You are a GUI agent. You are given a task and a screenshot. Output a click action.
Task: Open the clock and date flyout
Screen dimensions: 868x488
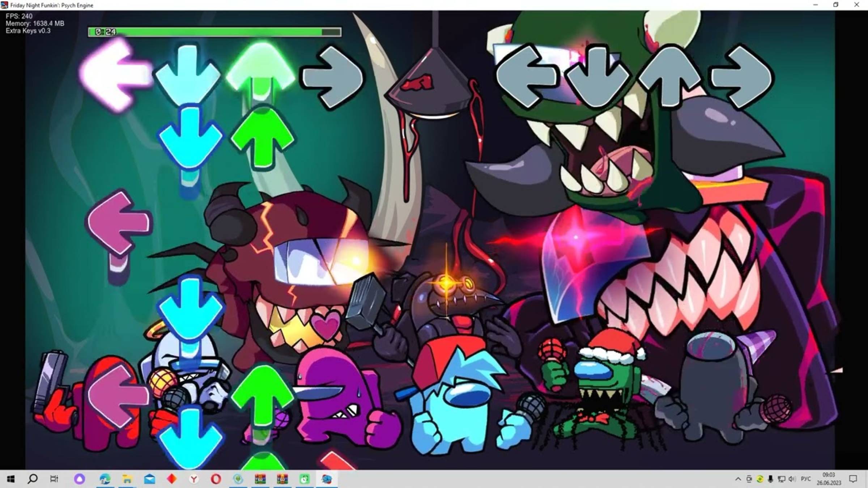pyautogui.click(x=829, y=479)
